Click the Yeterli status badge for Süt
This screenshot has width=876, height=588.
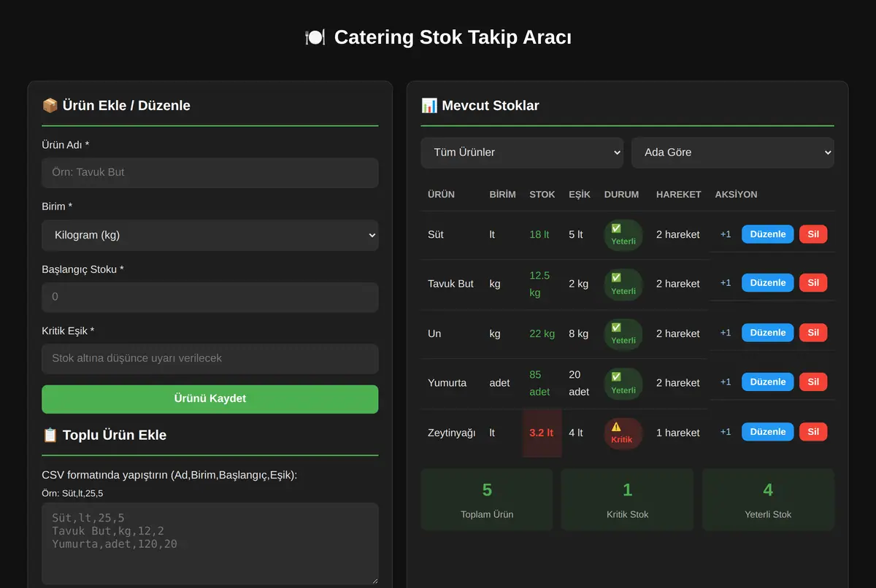[x=623, y=235]
